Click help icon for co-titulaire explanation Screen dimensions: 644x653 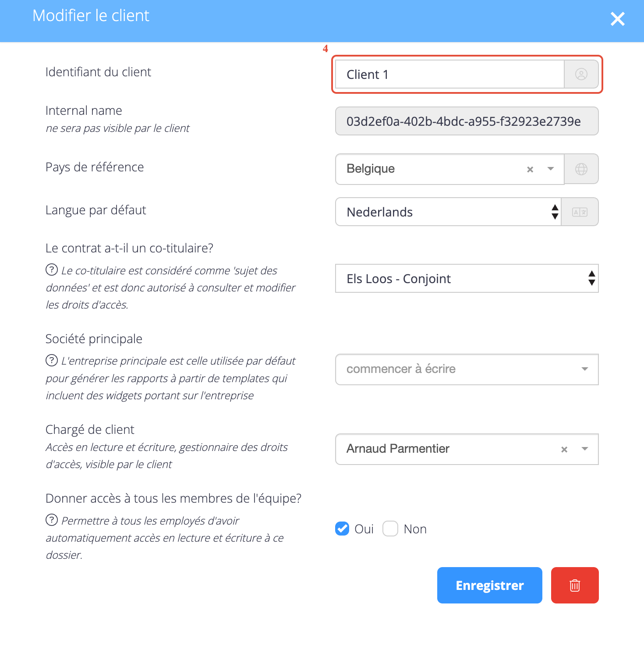[x=52, y=270]
